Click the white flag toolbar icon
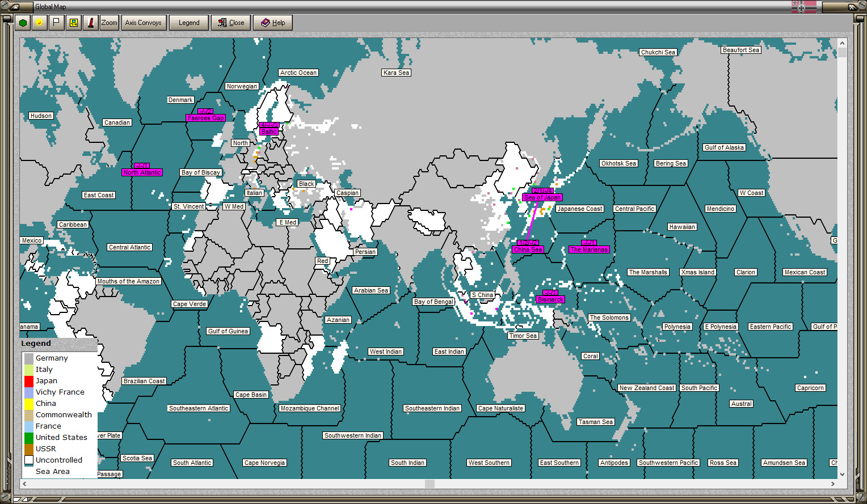Image resolution: width=867 pixels, height=504 pixels. [x=56, y=23]
